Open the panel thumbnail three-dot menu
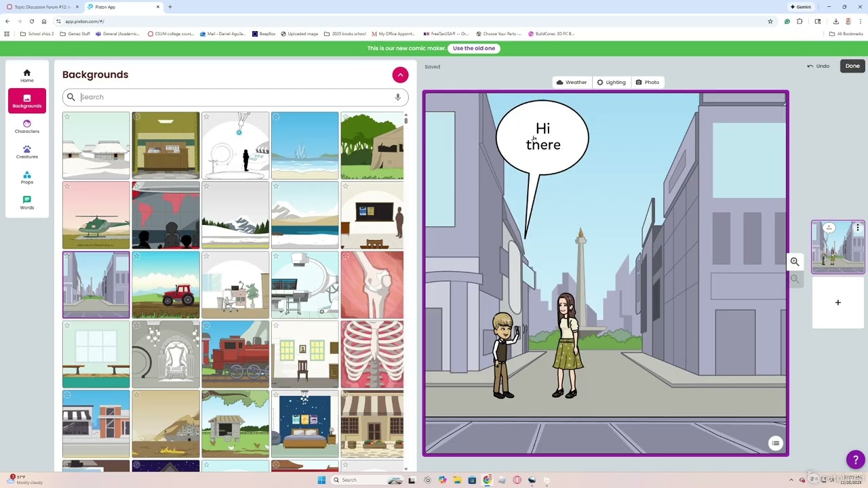Screen dimensions: 868x488 (858, 228)
